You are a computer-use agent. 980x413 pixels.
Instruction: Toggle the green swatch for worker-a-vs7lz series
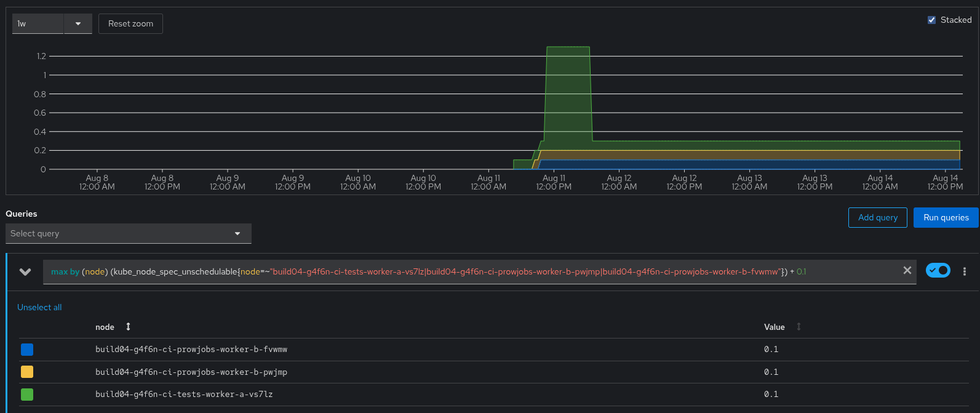[27, 395]
